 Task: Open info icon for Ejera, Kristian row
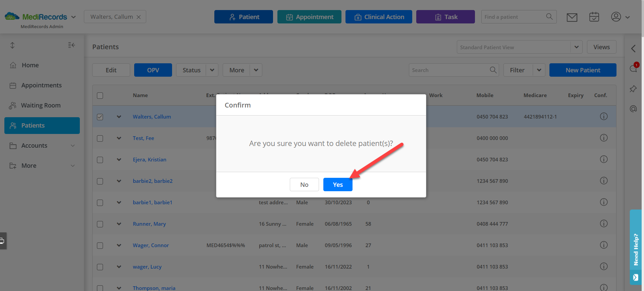(604, 159)
